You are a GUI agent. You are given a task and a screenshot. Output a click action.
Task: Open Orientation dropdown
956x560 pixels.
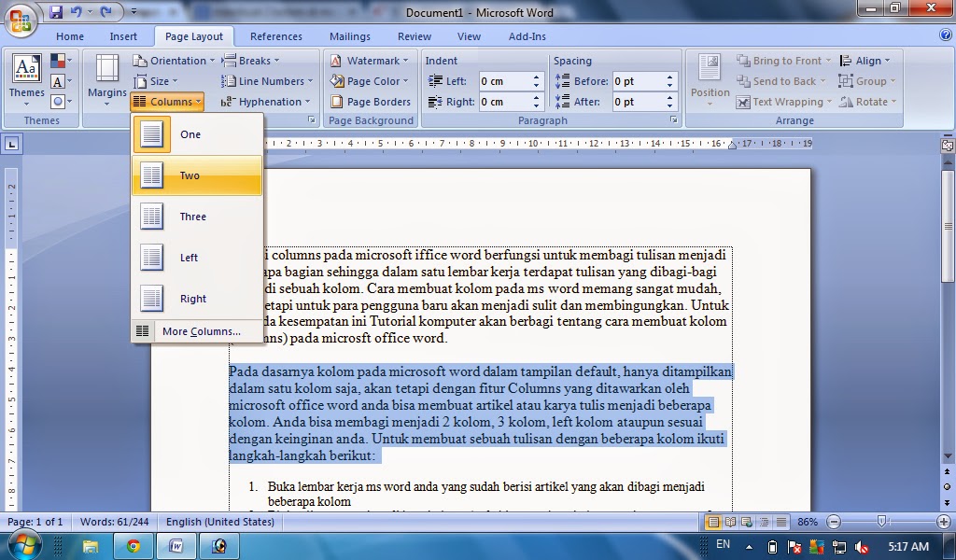(x=174, y=61)
